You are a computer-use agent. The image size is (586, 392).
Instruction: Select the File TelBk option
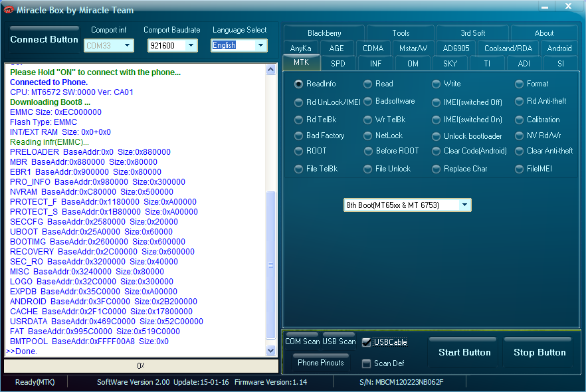click(x=298, y=169)
